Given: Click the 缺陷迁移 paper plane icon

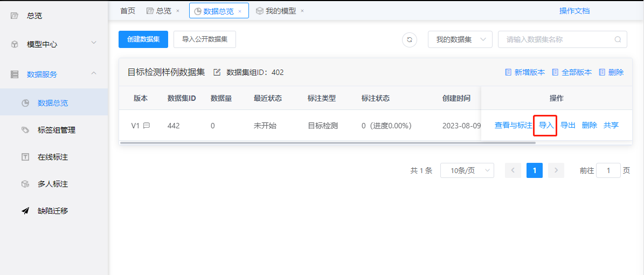Looking at the screenshot, I should [25, 211].
